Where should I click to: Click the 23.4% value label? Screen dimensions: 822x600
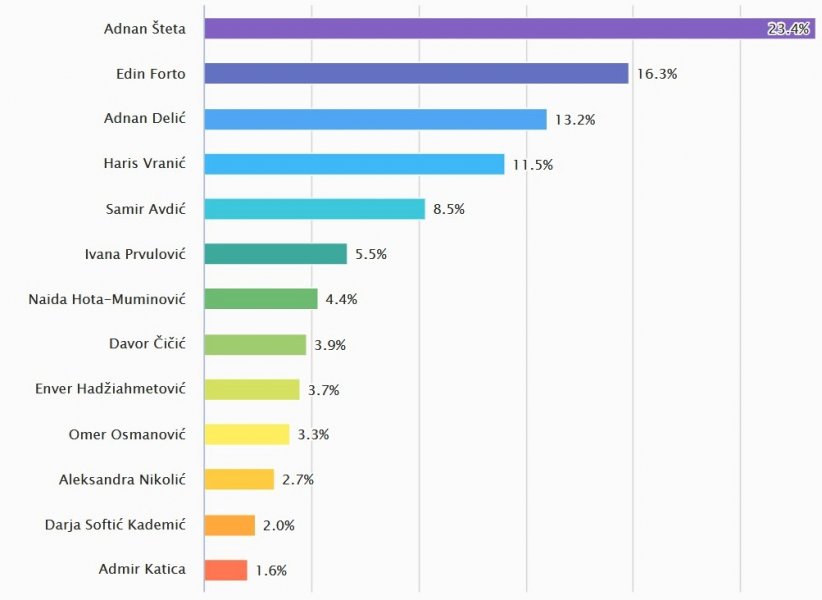[x=788, y=29]
